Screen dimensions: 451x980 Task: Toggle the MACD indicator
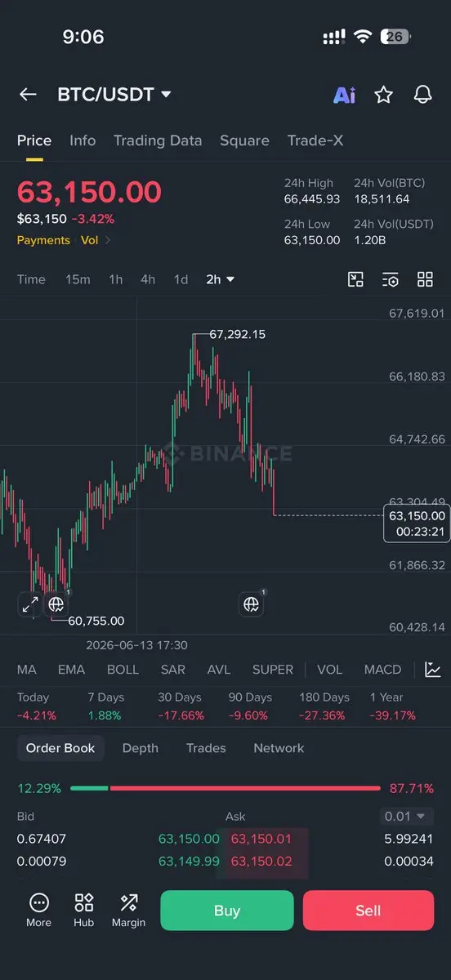(x=382, y=670)
